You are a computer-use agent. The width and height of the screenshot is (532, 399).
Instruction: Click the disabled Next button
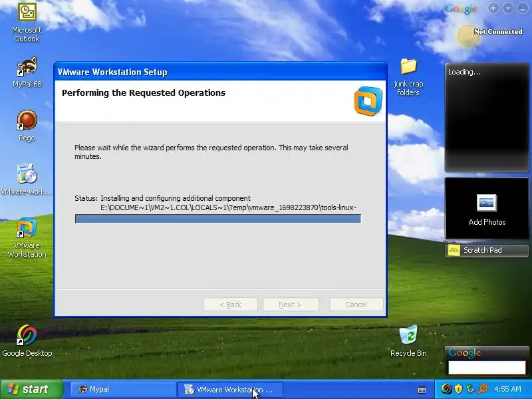pos(291,305)
